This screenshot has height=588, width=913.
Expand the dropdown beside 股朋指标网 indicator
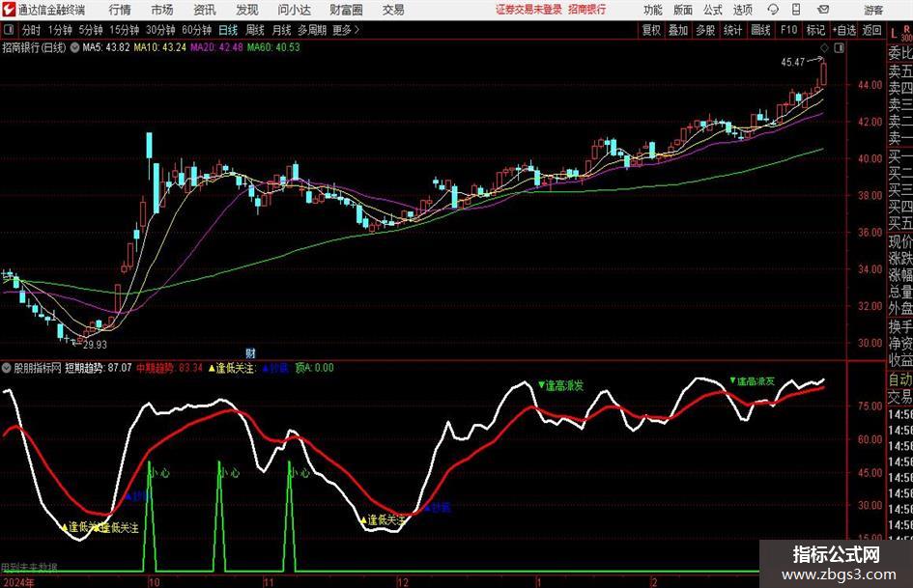click(7, 368)
